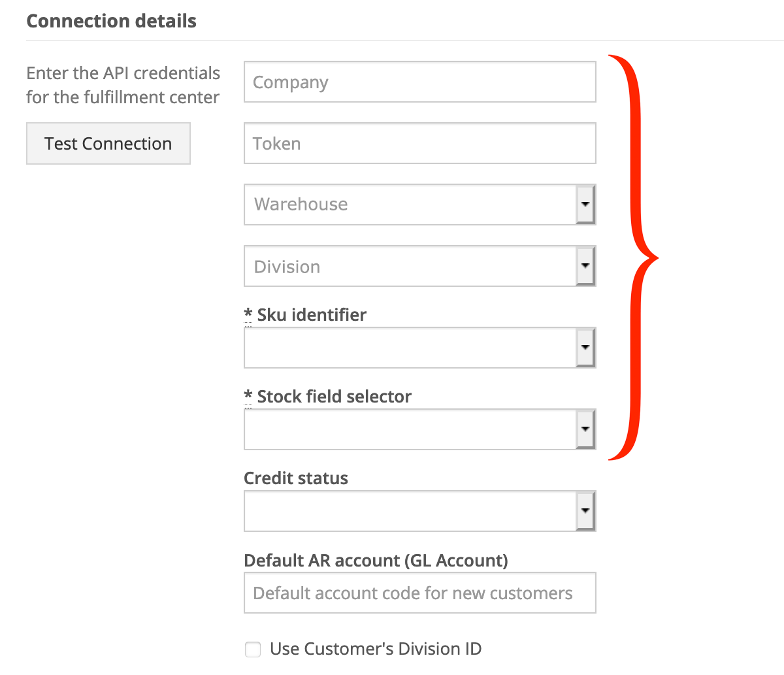784x675 pixels.
Task: Open the Credit status dropdown arrow
Action: pyautogui.click(x=585, y=511)
